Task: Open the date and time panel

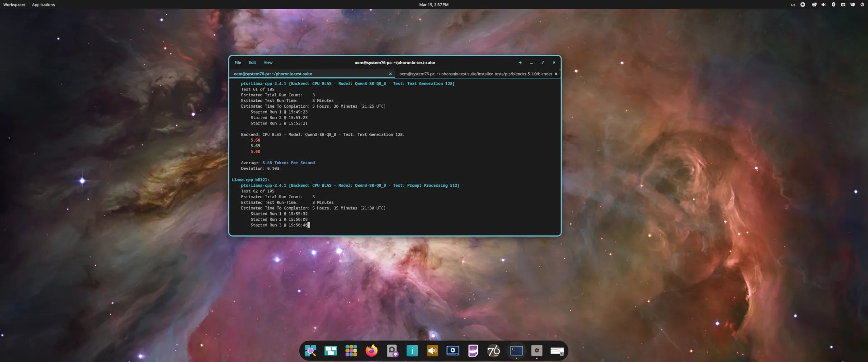Action: 434,5
